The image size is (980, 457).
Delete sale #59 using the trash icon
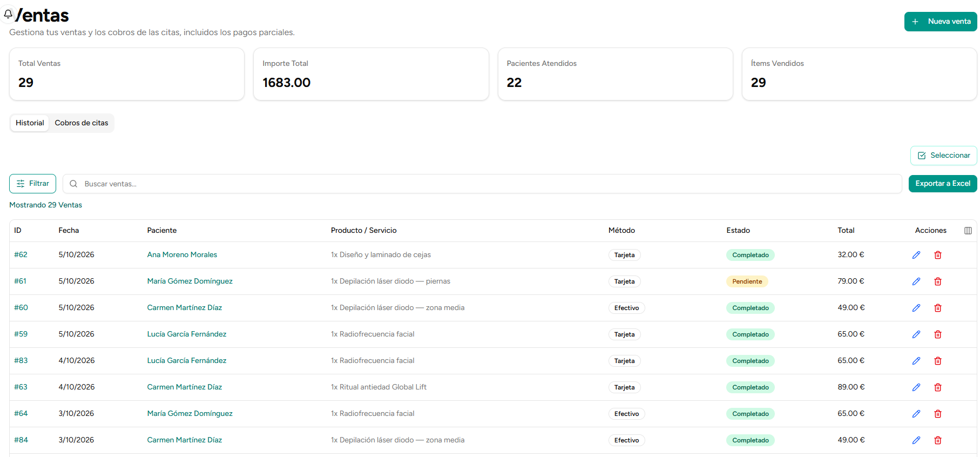click(938, 334)
